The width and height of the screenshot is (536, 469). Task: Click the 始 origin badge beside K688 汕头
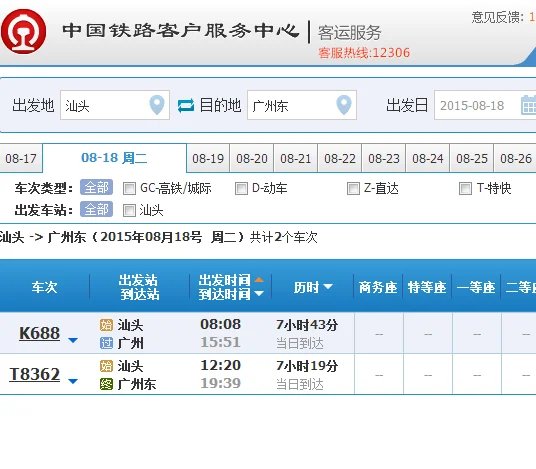[x=106, y=325]
